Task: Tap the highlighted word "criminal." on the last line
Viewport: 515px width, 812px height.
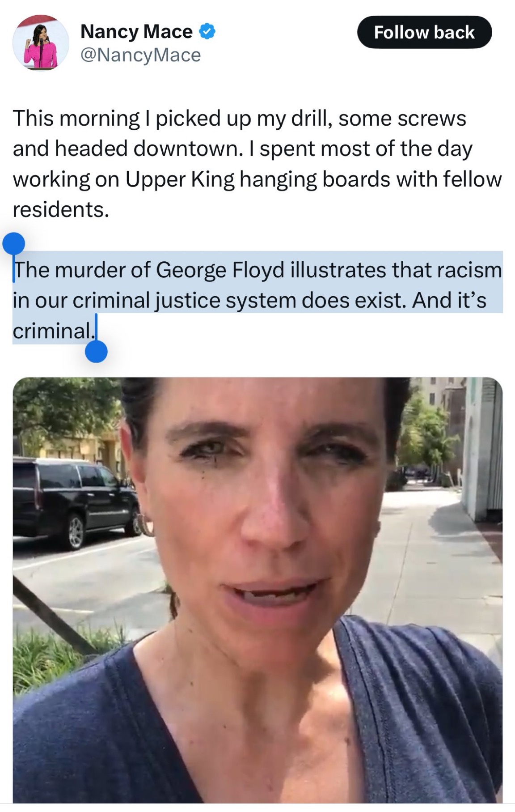Action: pyautogui.click(x=53, y=331)
